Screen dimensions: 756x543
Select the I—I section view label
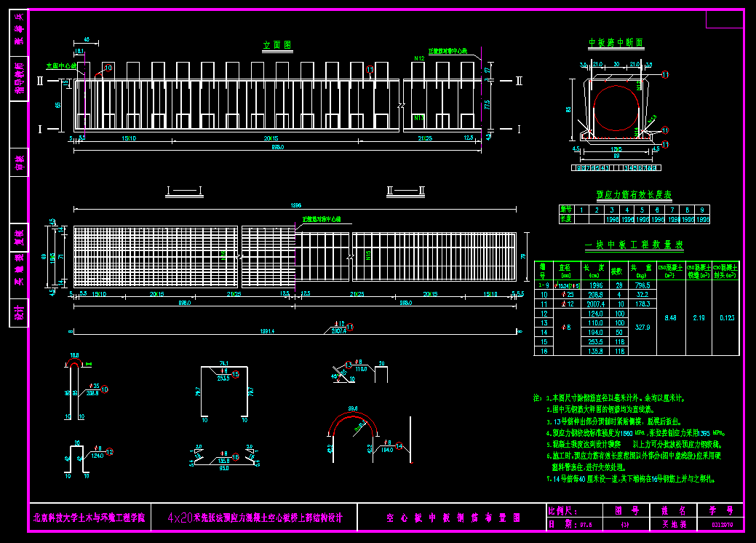pos(184,191)
